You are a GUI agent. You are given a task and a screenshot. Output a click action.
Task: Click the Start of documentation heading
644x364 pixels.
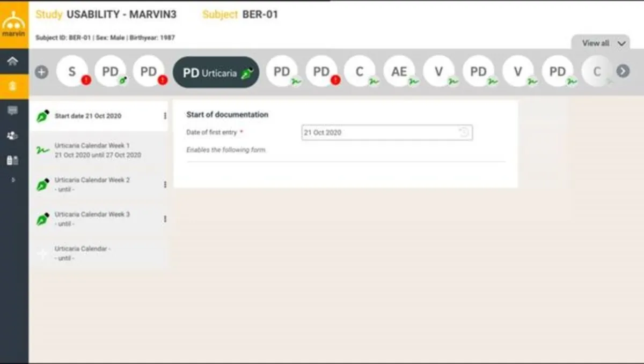point(227,114)
